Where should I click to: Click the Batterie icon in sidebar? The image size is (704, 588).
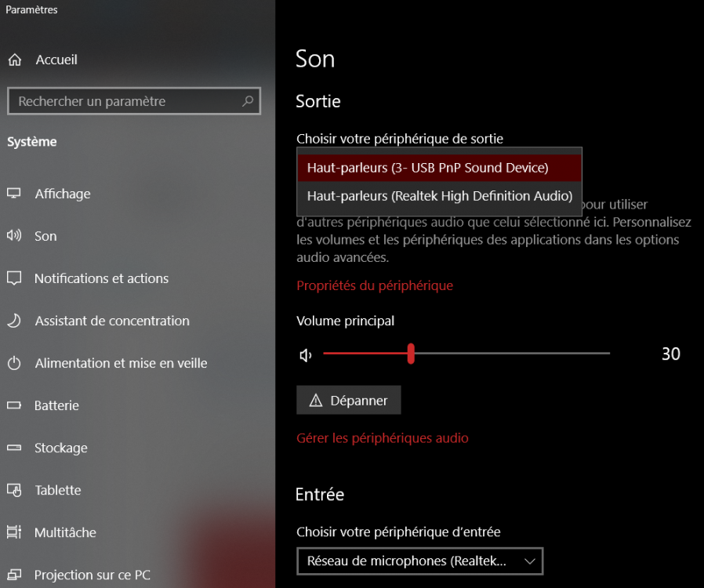[14, 405]
